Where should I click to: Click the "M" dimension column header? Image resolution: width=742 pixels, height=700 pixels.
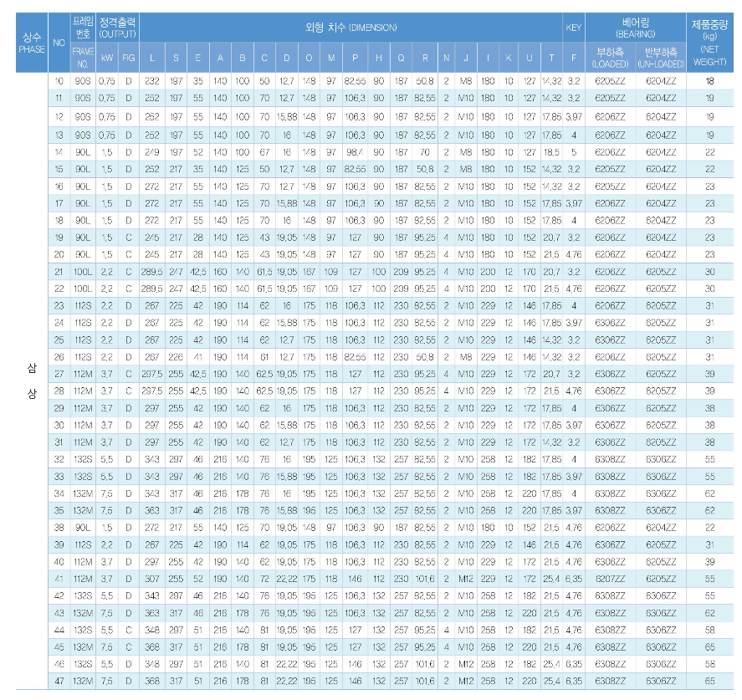pos(331,57)
